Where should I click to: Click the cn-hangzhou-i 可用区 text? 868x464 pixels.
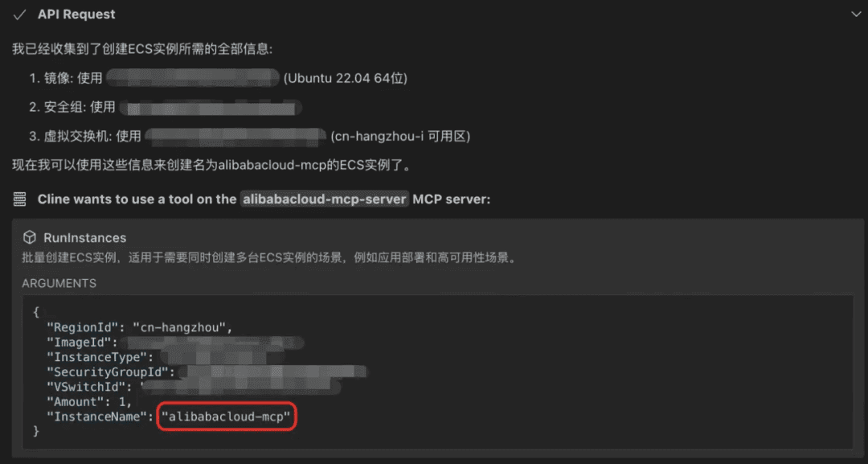pyautogui.click(x=400, y=136)
